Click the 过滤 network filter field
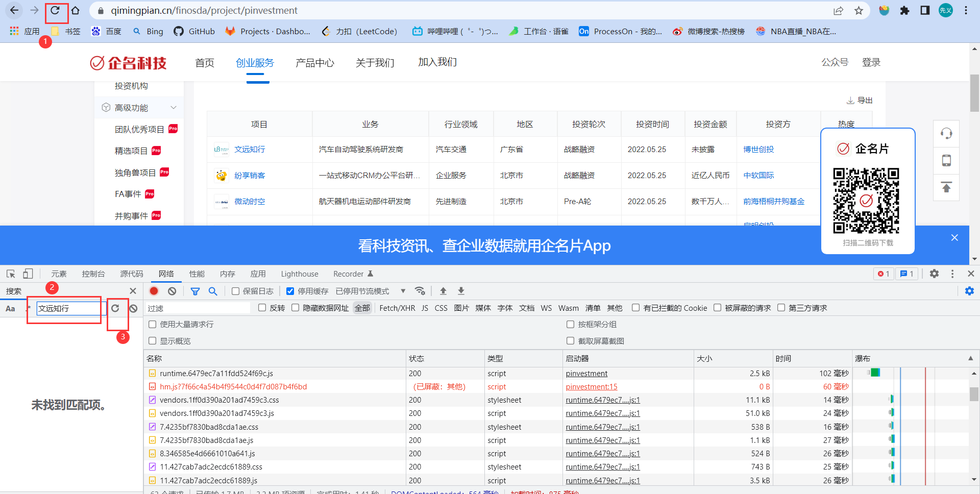The height and width of the screenshot is (494, 980). (x=198, y=308)
